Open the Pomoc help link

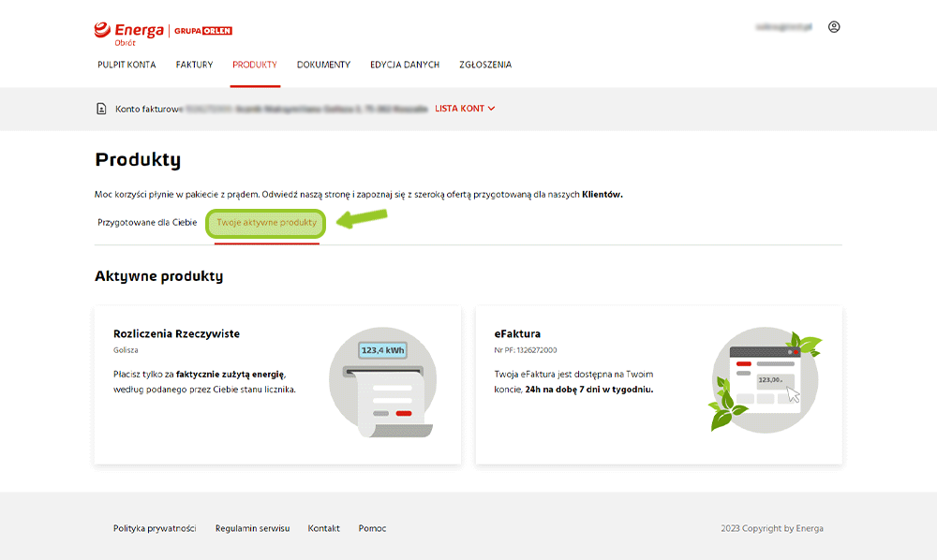pyautogui.click(x=372, y=528)
